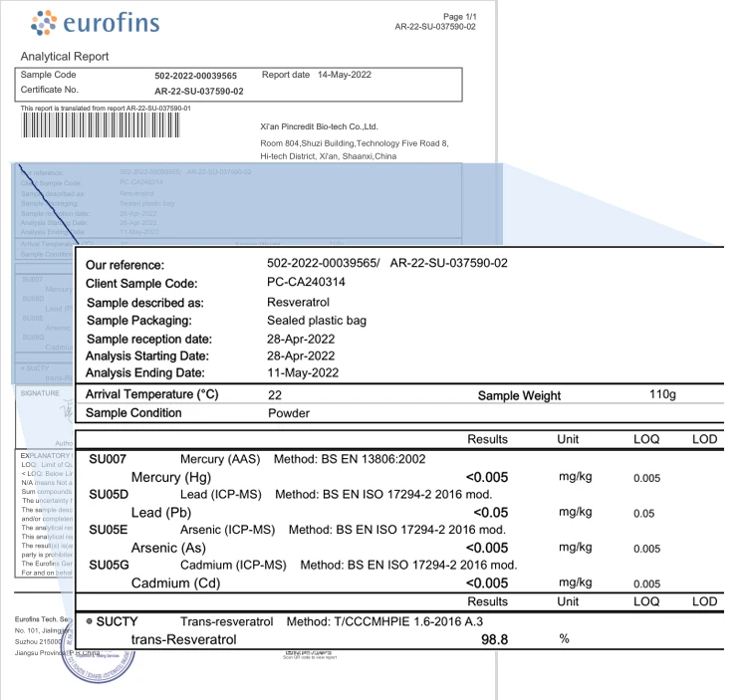Screen dimensions: 747x700
Task: Click the eurofins logo
Action: tap(95, 23)
